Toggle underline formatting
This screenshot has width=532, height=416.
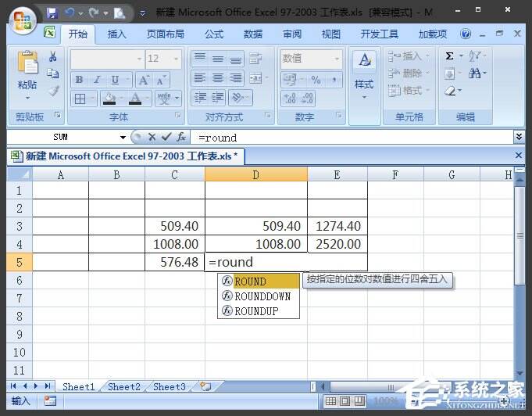tap(116, 80)
